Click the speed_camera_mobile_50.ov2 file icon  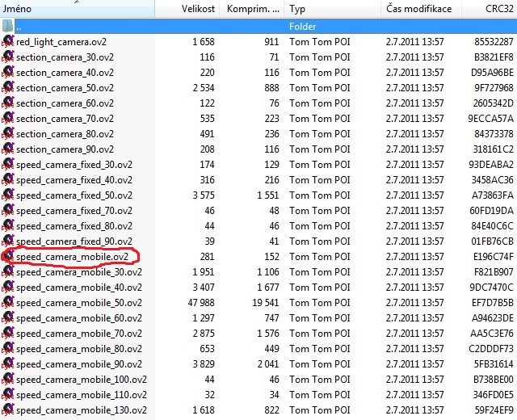click(8, 302)
